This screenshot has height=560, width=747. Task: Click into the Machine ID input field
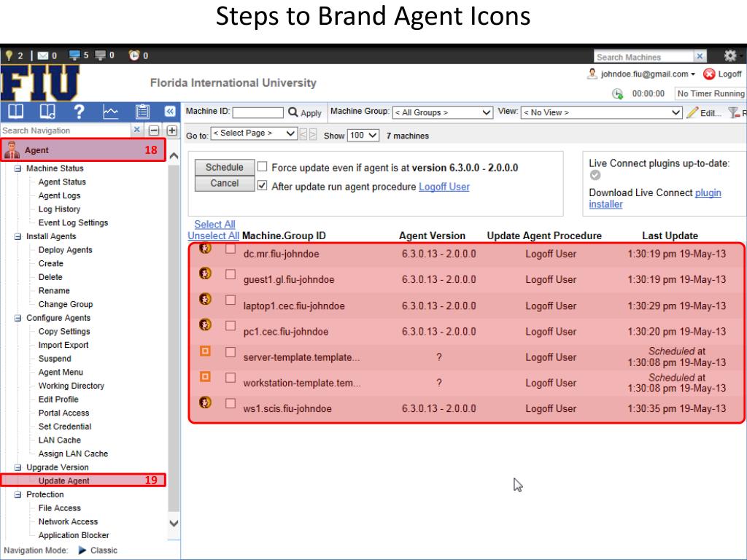[258, 112]
